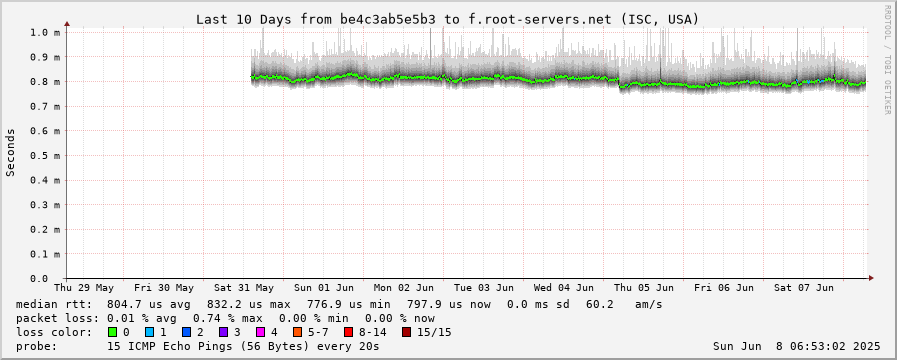Click the timestamp Sun Jun 8 06:53:02 2025
This screenshot has height=360, width=897.
(796, 346)
